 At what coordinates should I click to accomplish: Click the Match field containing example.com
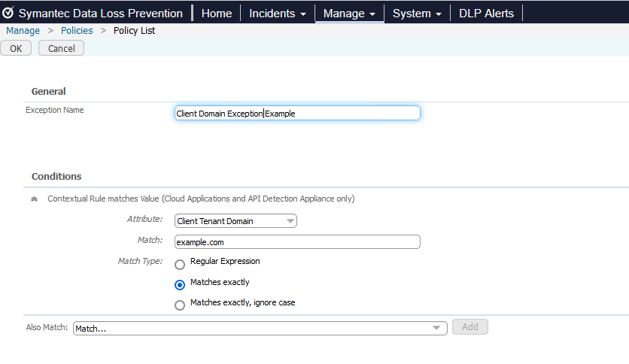click(x=296, y=242)
